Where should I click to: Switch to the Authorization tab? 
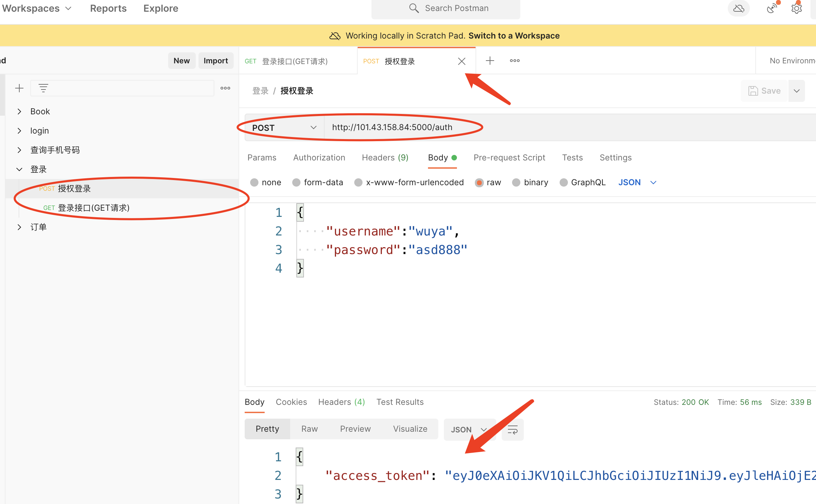pyautogui.click(x=319, y=158)
